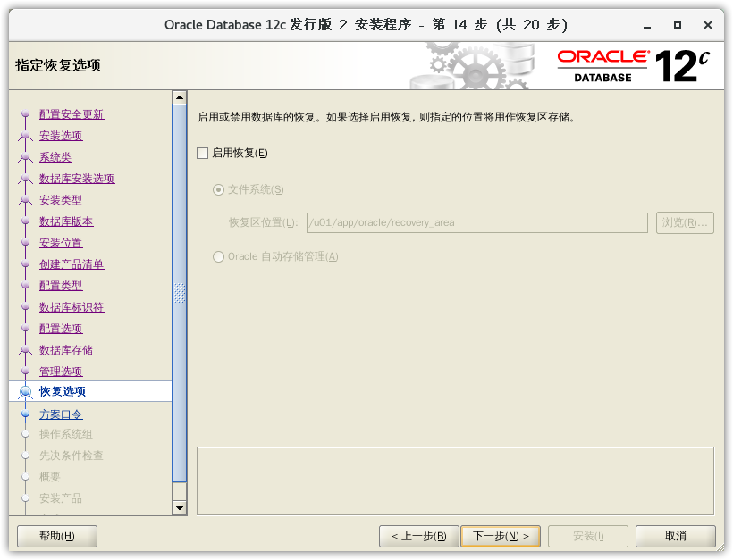
Task: Click the 浏览 browse button
Action: (x=684, y=222)
